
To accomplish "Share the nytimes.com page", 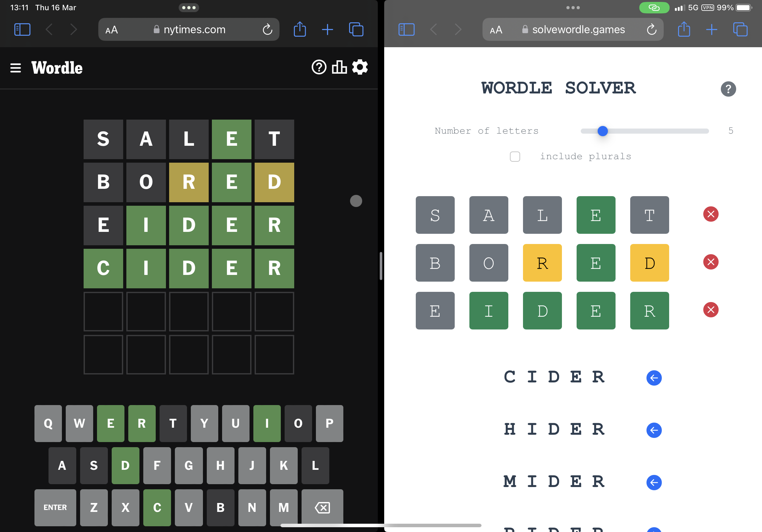I will [x=300, y=29].
